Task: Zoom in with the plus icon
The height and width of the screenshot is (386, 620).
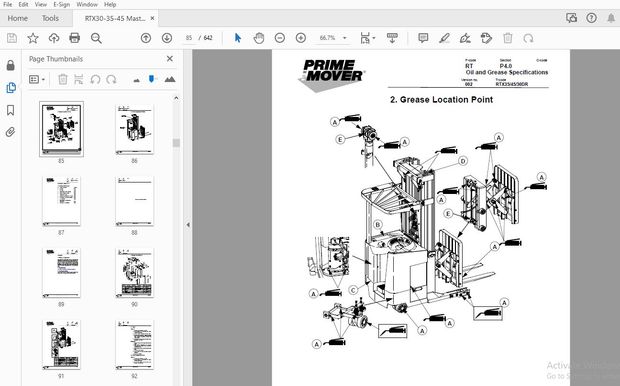Action: click(x=301, y=38)
